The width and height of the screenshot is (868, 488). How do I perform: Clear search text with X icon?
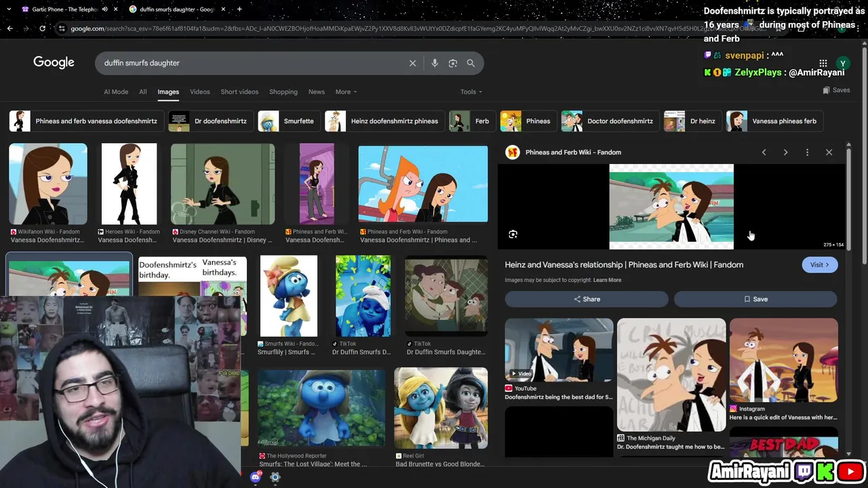click(412, 63)
